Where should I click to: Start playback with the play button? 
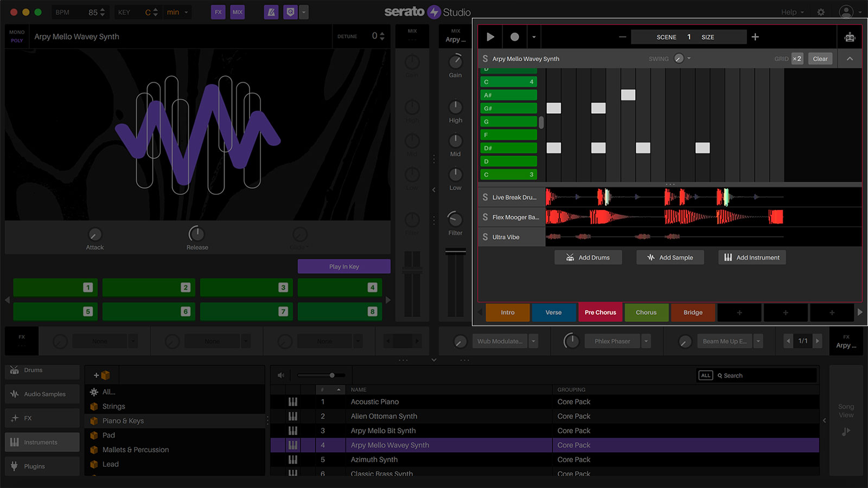tap(490, 37)
